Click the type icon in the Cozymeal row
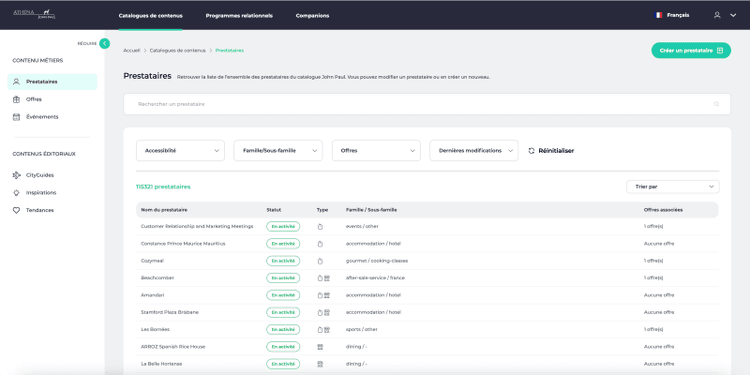750x375 pixels. (x=320, y=261)
